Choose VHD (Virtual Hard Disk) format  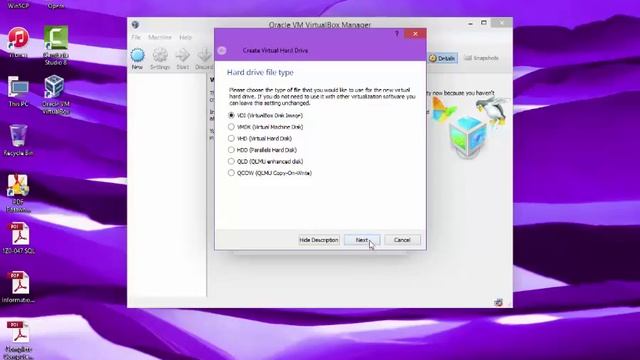click(260, 138)
